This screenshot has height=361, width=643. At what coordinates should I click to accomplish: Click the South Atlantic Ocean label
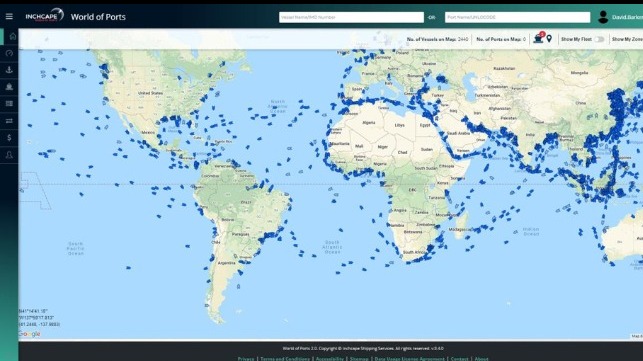point(332,247)
